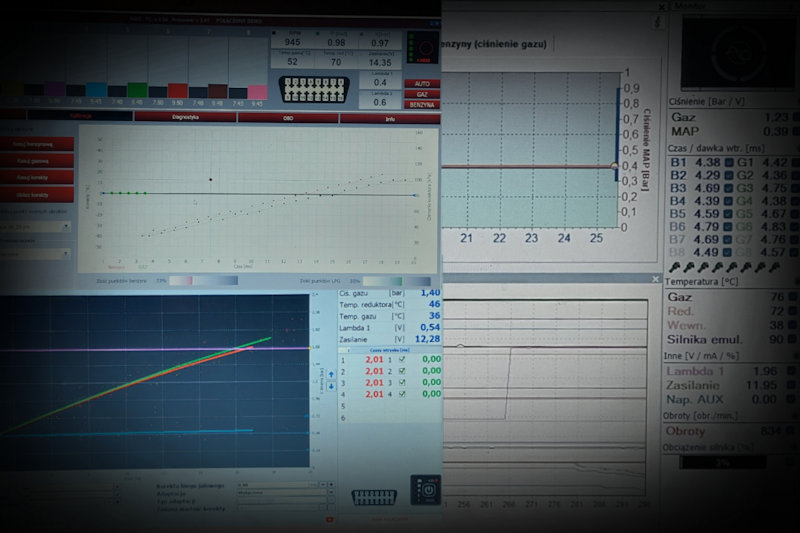The width and height of the screenshot is (800, 533).
Task: Click the Zasilanie value 12,28 in the blue window
Action: 428,339
